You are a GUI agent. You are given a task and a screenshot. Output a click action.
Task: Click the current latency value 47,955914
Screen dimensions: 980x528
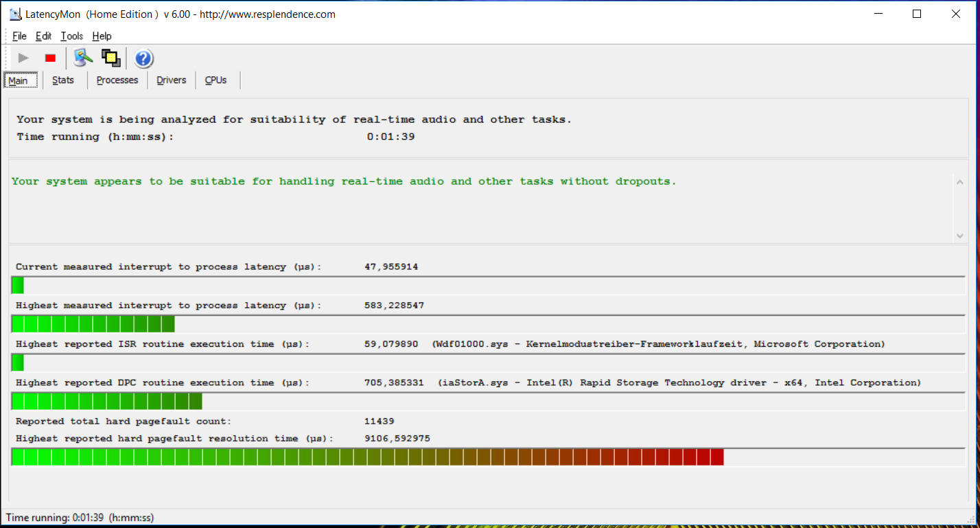pos(391,266)
